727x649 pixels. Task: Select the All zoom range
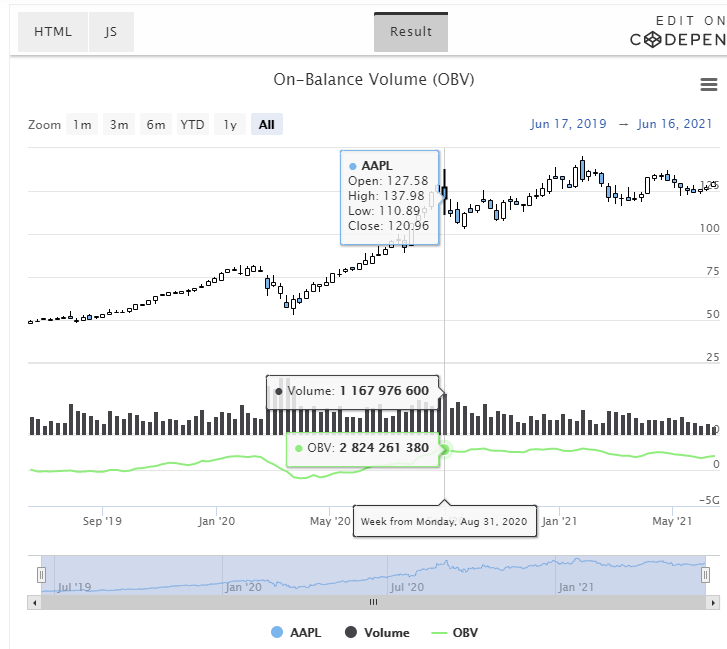(267, 124)
